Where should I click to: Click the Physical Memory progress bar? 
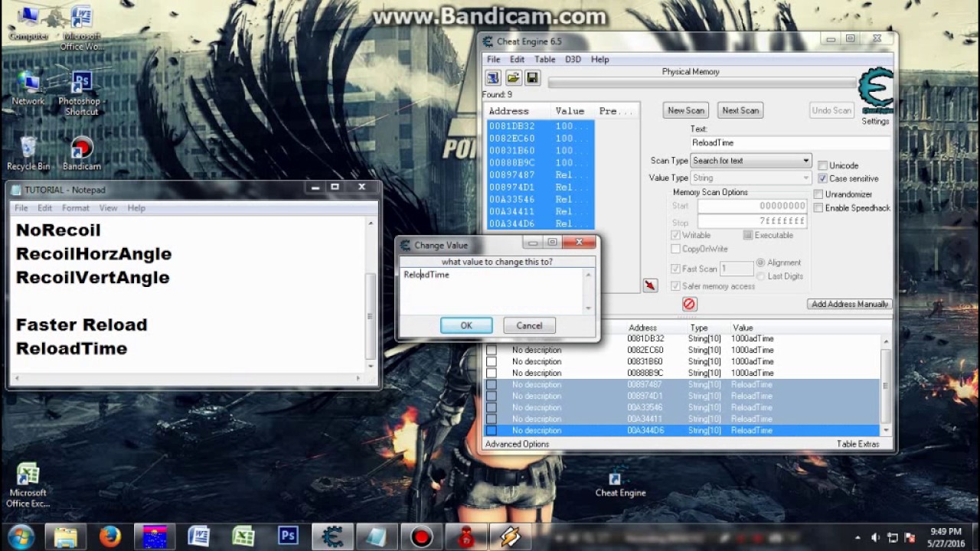(x=702, y=83)
